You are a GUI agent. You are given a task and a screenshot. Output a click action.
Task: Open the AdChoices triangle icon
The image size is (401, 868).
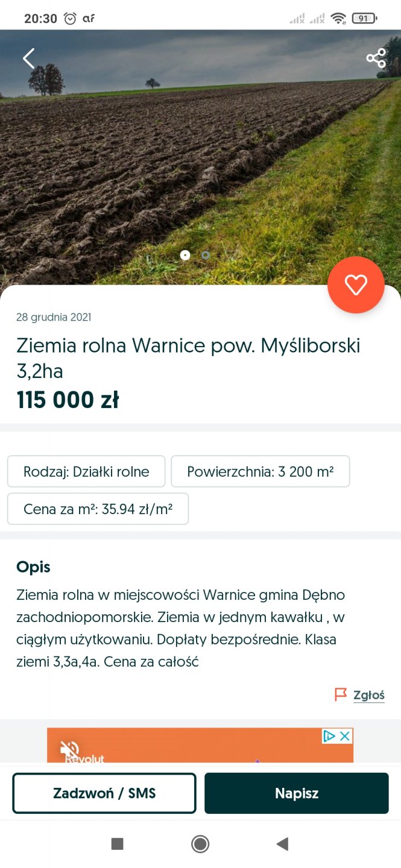coord(329,736)
